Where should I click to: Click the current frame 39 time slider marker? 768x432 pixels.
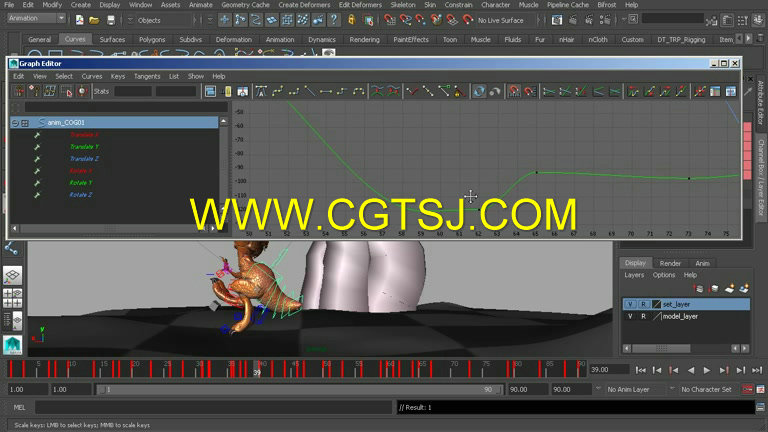(257, 369)
